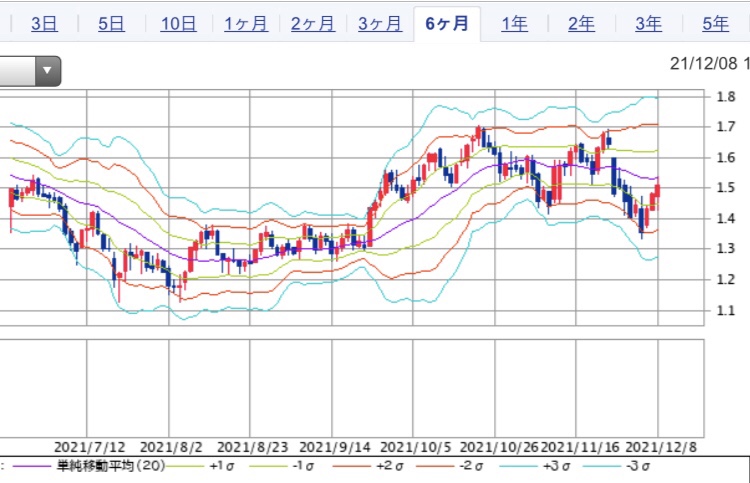Image resolution: width=750 pixels, height=483 pixels.
Task: Select the 2ヶ月 period tab
Action: (x=313, y=23)
